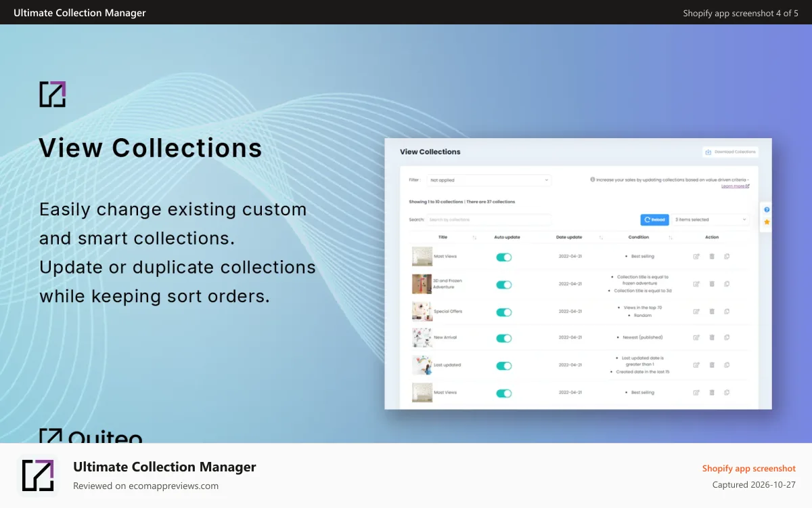Click the Action column header
Screen dimensions: 812x508
pos(712,237)
